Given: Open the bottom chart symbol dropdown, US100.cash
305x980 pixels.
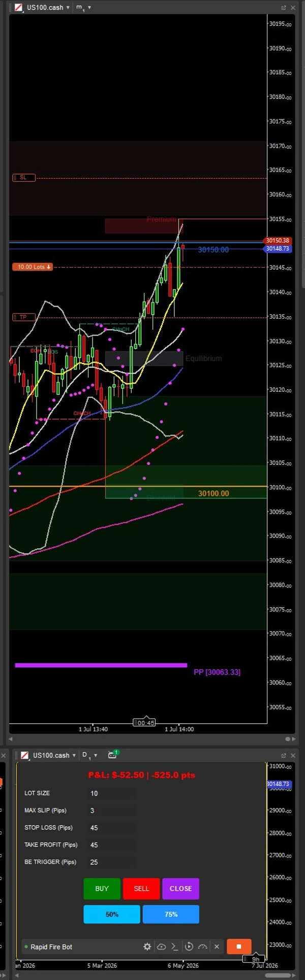Looking at the screenshot, I should (54, 755).
